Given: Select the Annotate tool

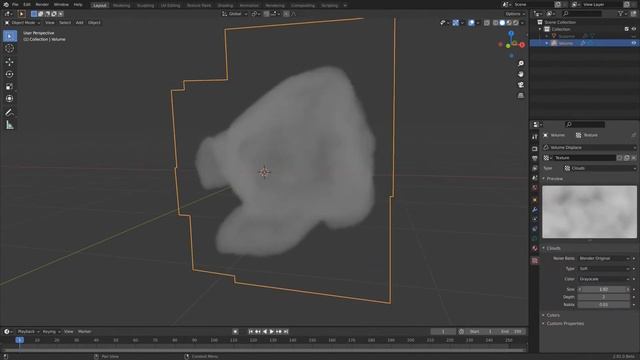Looking at the screenshot, I should coord(10,113).
